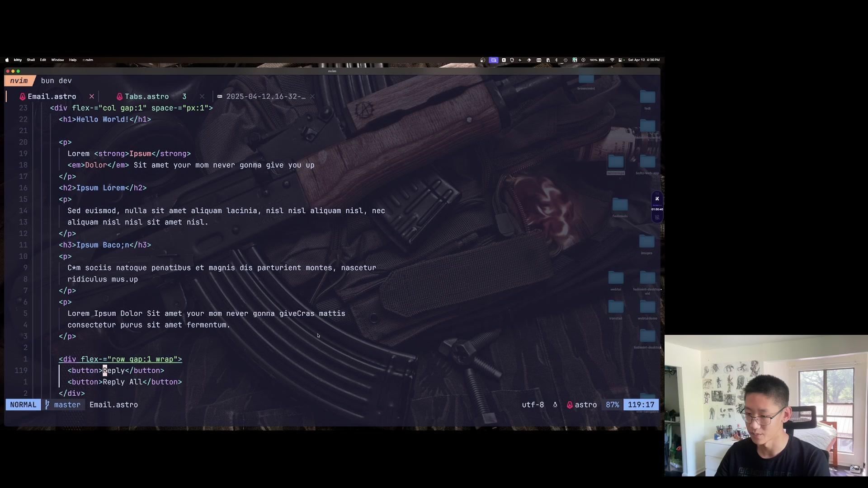Image resolution: width=868 pixels, height=488 pixels.
Task: Open the 2025-04-12.16-32 buffer tab
Action: (265, 96)
